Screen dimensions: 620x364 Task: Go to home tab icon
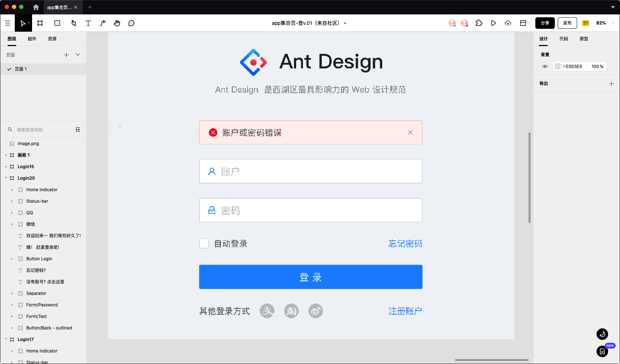click(x=36, y=7)
